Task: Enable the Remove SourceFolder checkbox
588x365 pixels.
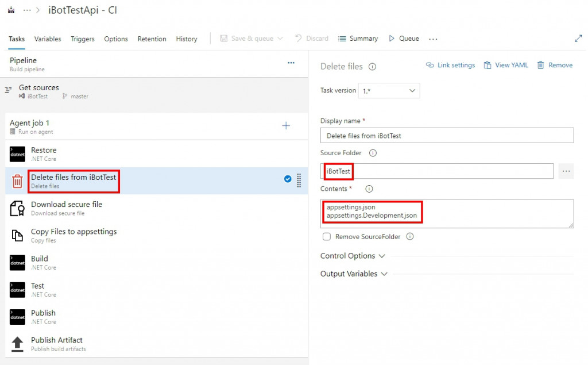Action: (327, 237)
